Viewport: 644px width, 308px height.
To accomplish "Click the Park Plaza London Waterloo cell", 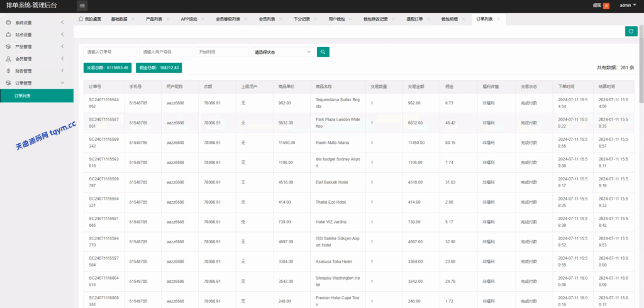I will 338,123.
